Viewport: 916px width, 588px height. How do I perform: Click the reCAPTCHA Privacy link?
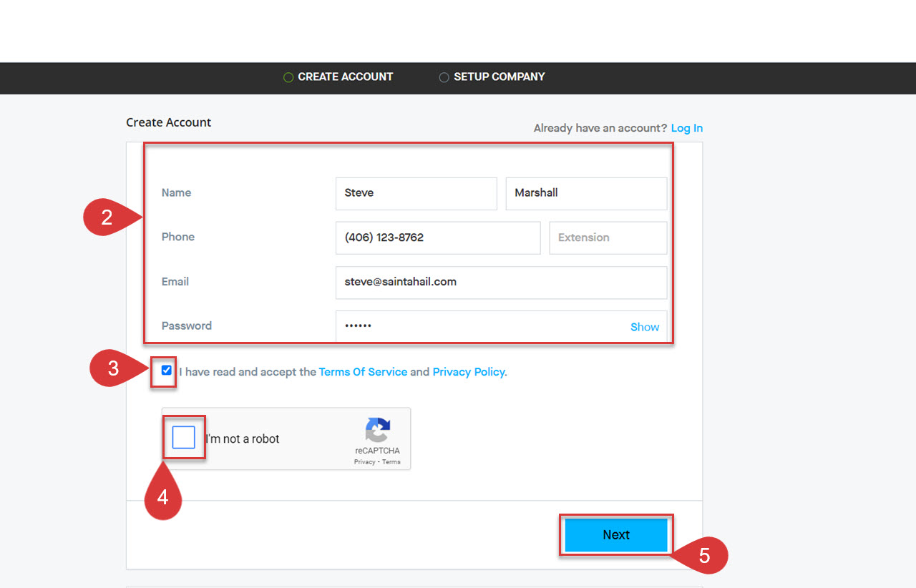(364, 462)
